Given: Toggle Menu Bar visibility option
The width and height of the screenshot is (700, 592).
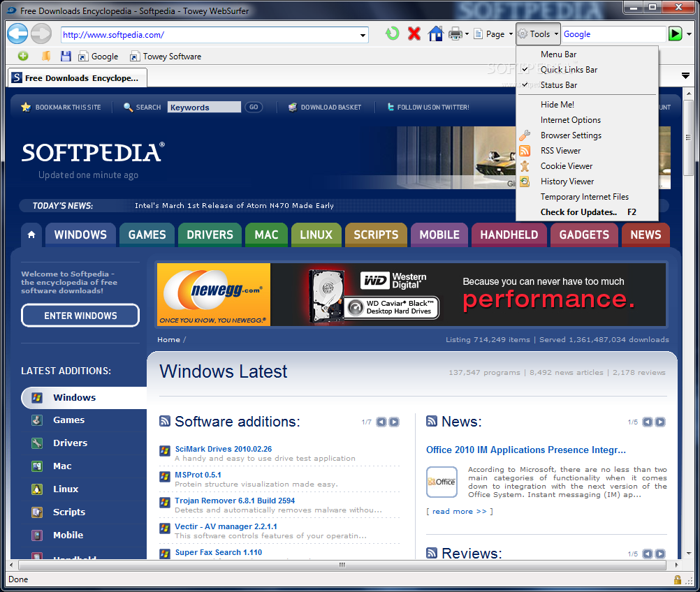Looking at the screenshot, I should [x=587, y=54].
